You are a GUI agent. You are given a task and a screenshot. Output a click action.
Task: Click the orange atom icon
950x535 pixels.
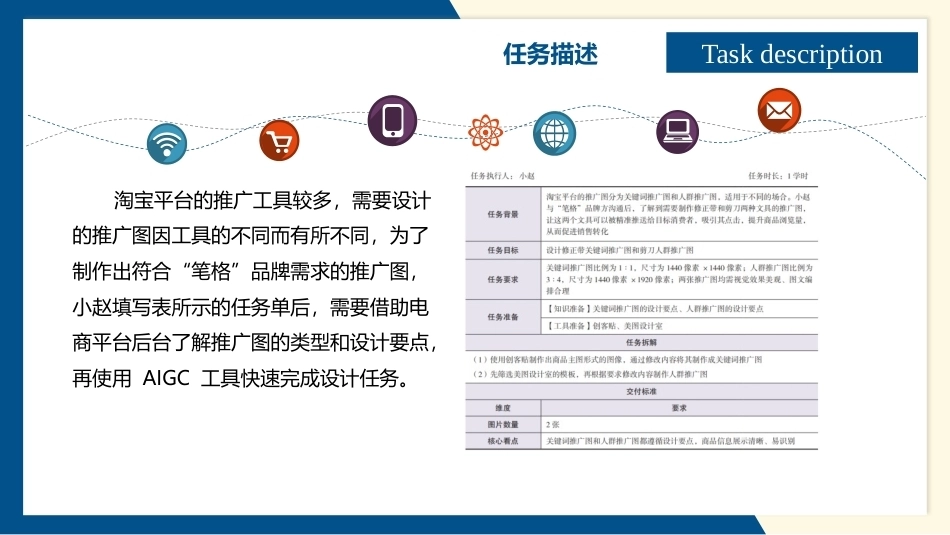[485, 133]
